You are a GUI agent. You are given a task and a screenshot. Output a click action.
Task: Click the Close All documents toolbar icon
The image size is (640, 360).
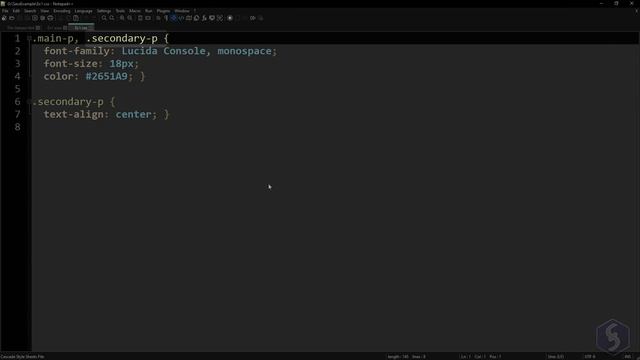tap(42, 18)
